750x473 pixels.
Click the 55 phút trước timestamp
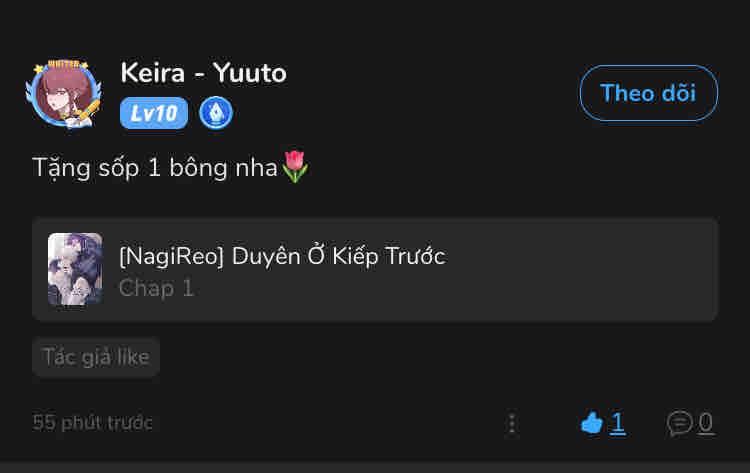93,423
